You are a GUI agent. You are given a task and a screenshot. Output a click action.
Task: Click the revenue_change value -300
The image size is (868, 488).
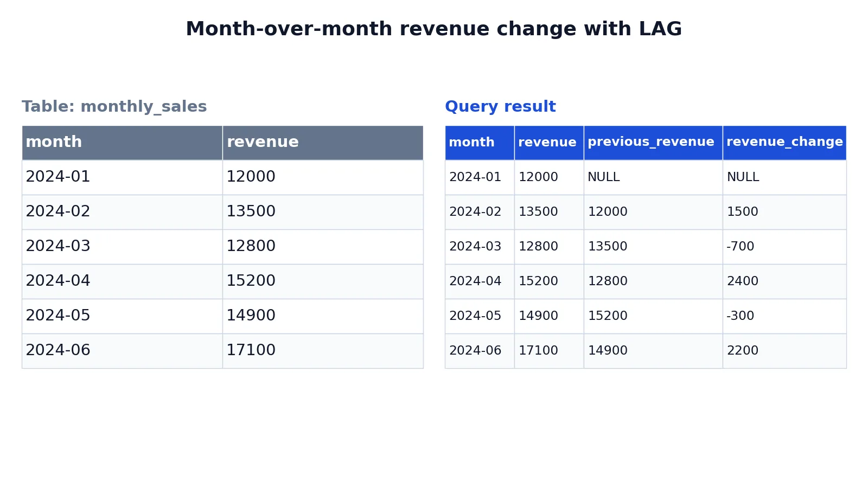784,316
